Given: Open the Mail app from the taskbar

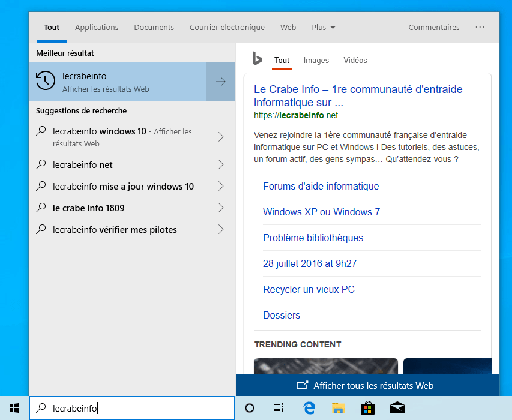Looking at the screenshot, I should click(397, 408).
